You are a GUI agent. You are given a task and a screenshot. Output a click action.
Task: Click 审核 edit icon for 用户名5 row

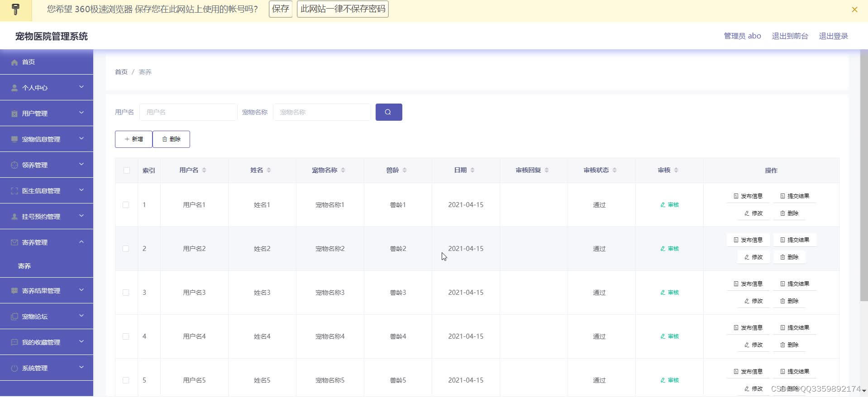point(663,380)
